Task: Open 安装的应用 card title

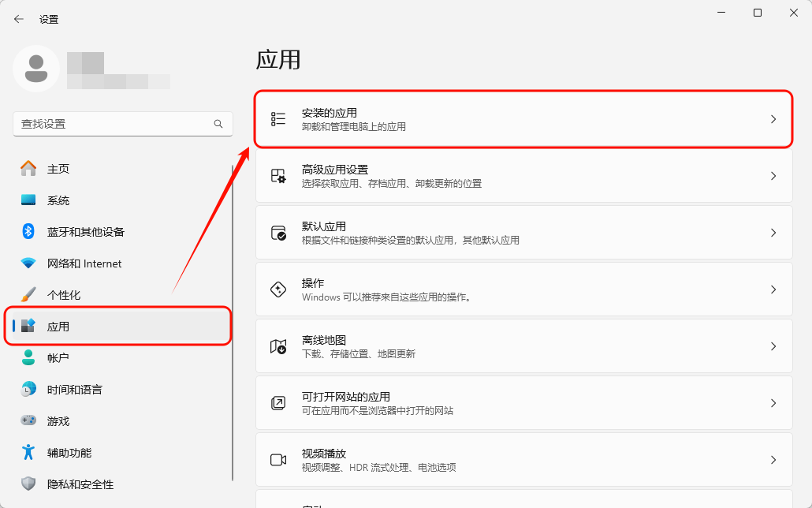Action: 330,113
